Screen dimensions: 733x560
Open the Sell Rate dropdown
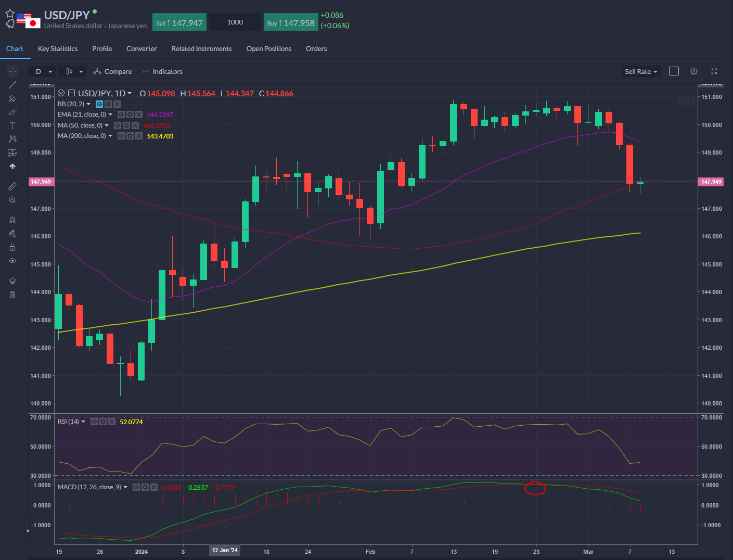tap(641, 71)
